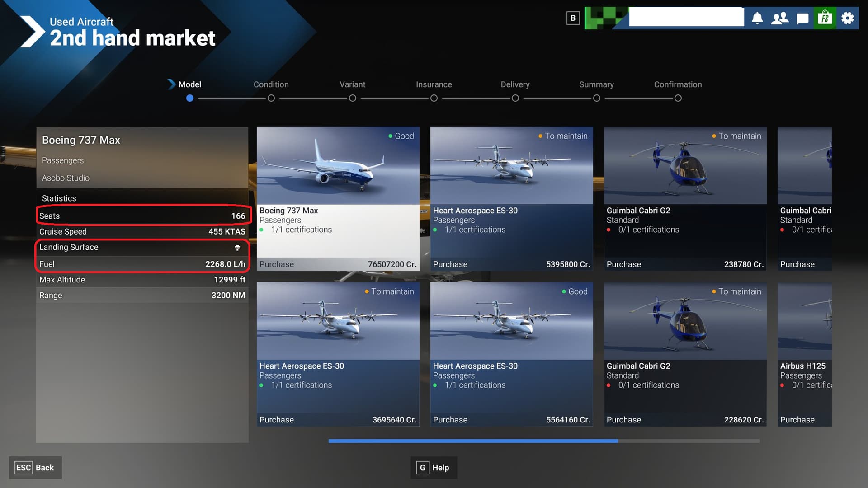Open the notifications bell icon

pyautogui.click(x=757, y=18)
